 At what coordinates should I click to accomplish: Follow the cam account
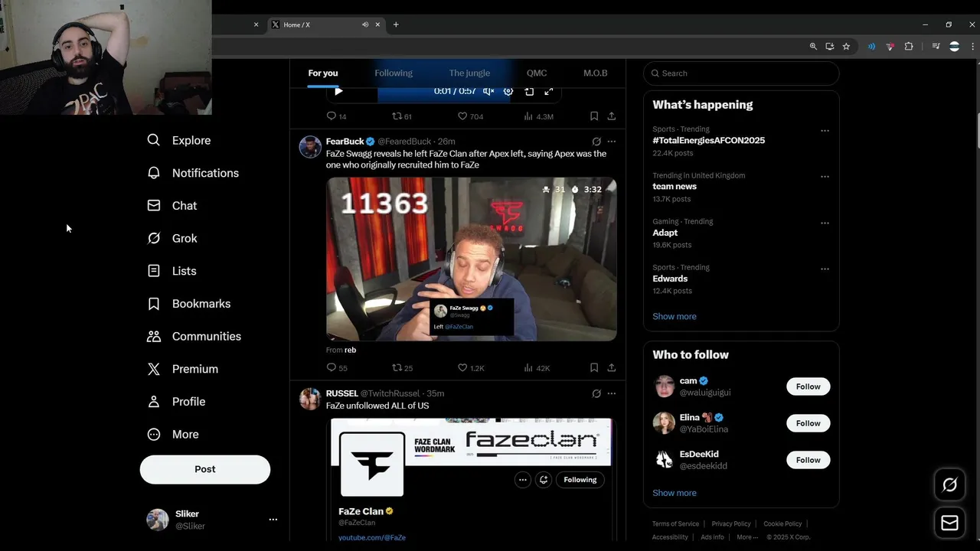click(x=808, y=386)
